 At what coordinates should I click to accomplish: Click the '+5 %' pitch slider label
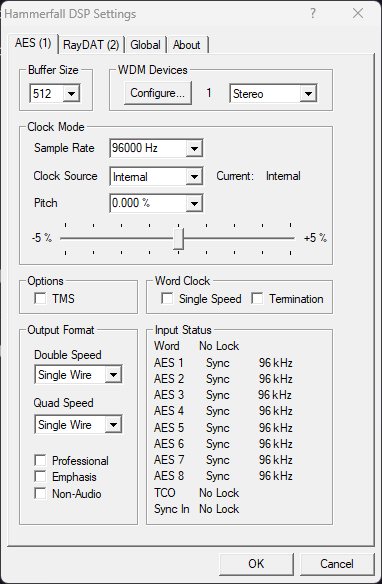[x=315, y=238]
